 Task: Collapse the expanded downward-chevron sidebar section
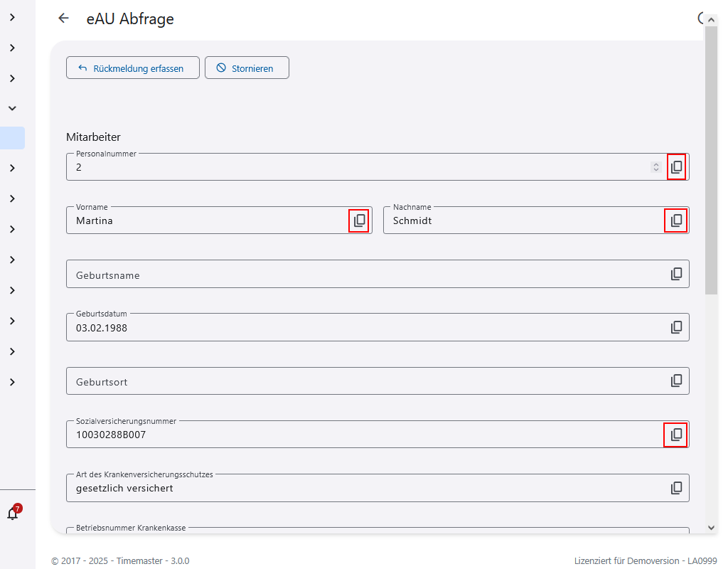coord(12,108)
